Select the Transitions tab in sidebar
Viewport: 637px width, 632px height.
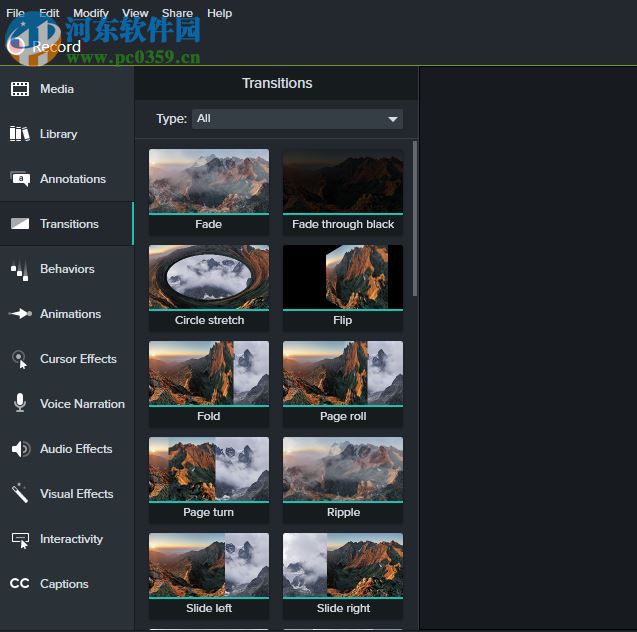tap(67, 224)
